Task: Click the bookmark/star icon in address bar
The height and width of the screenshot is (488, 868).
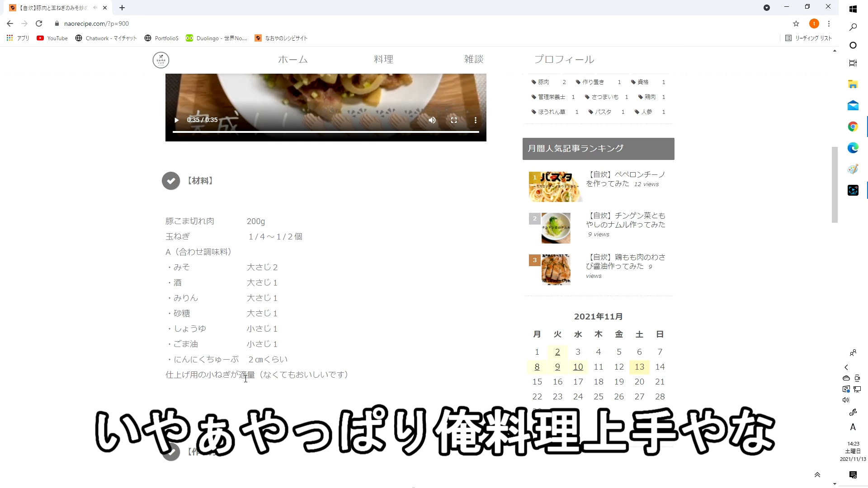Action: coord(797,23)
